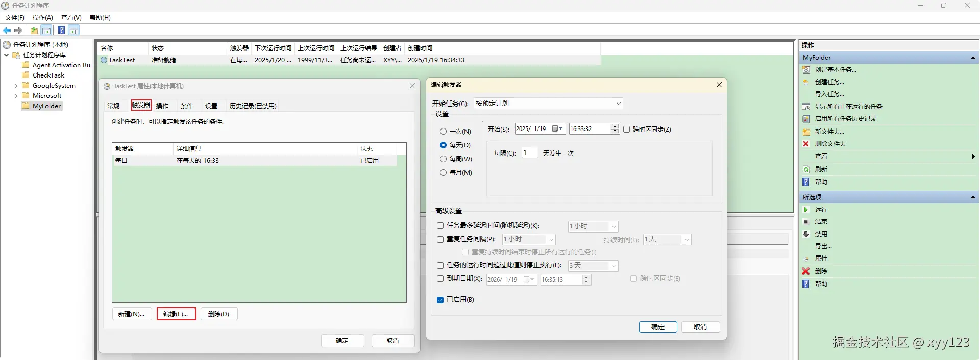This screenshot has height=360, width=980.
Task: Click the 新建(N)... button
Action: [132, 314]
